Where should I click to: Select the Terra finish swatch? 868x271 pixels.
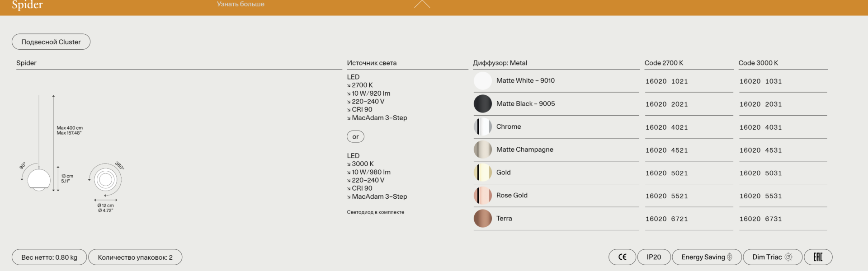(482, 219)
